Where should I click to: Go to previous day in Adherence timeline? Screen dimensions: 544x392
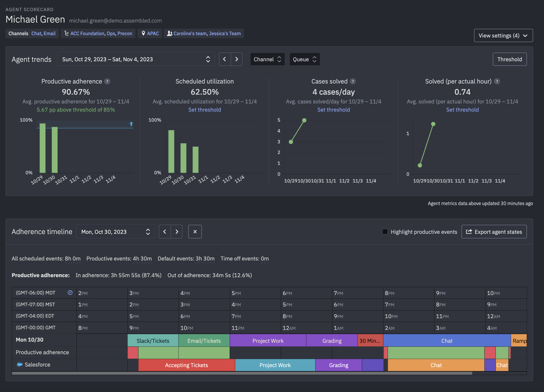pos(165,232)
